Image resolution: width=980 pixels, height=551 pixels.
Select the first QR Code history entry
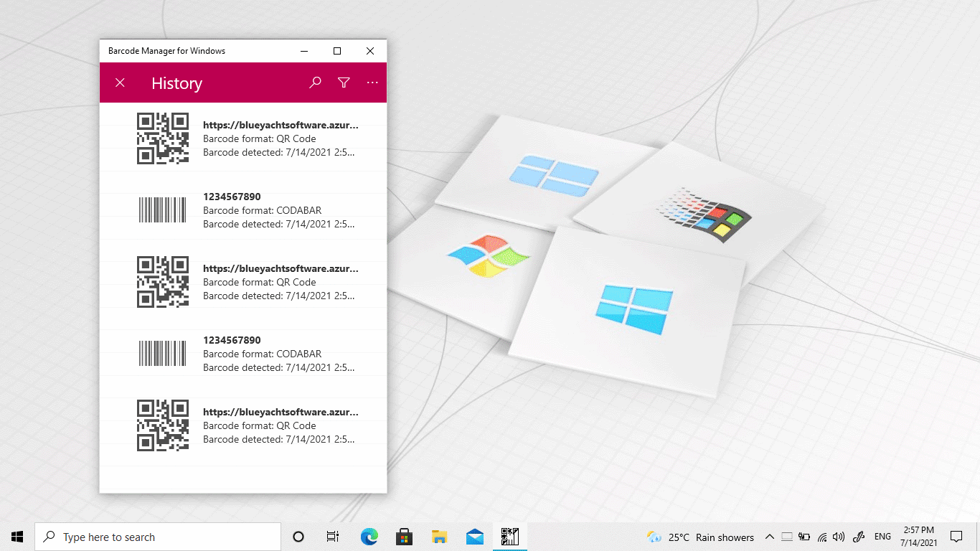[x=280, y=138]
